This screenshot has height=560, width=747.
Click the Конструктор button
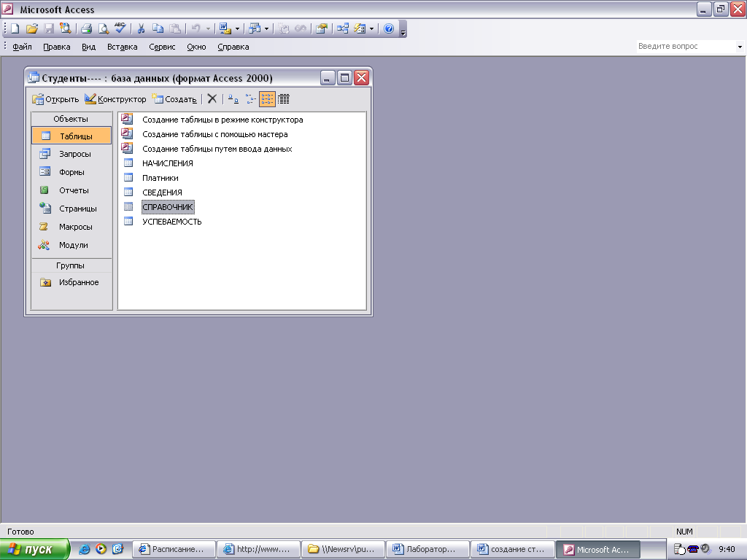(x=116, y=99)
